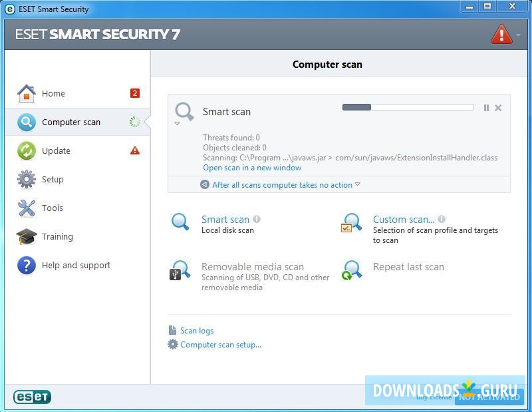Click Removable media scan text
532x412 pixels.
click(253, 267)
